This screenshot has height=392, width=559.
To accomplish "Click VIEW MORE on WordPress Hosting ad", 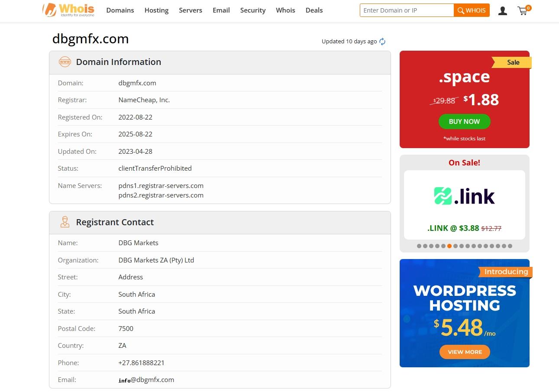I will coord(465,352).
